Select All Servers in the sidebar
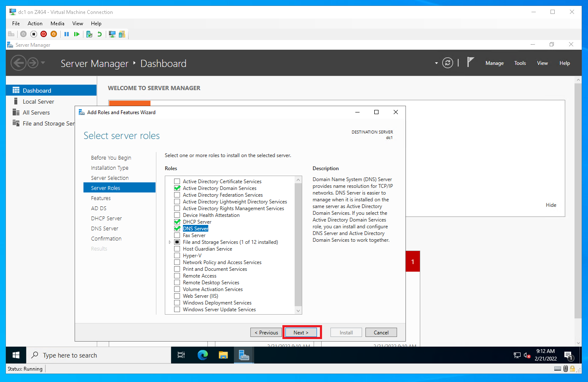588x382 pixels. pyautogui.click(x=36, y=112)
